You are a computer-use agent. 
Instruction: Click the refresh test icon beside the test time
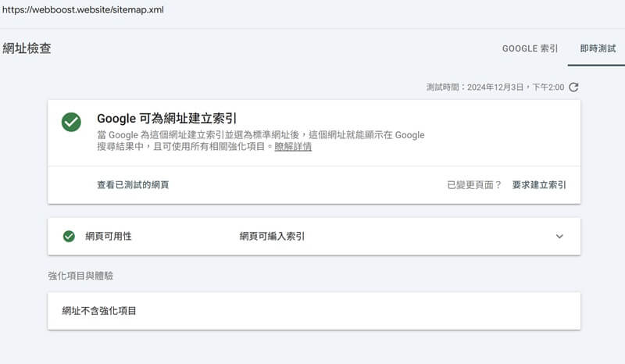click(573, 87)
